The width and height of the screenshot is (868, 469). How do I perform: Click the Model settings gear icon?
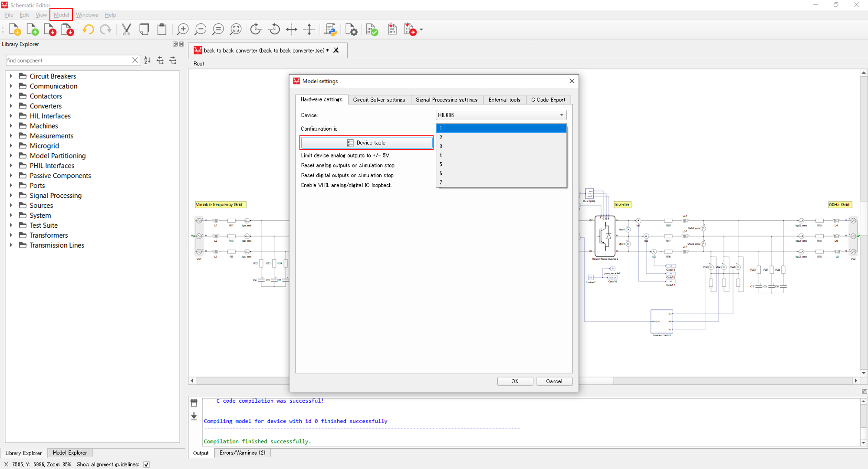point(351,30)
